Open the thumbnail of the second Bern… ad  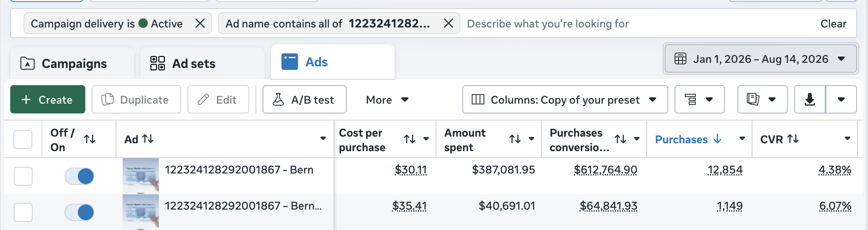click(x=141, y=212)
